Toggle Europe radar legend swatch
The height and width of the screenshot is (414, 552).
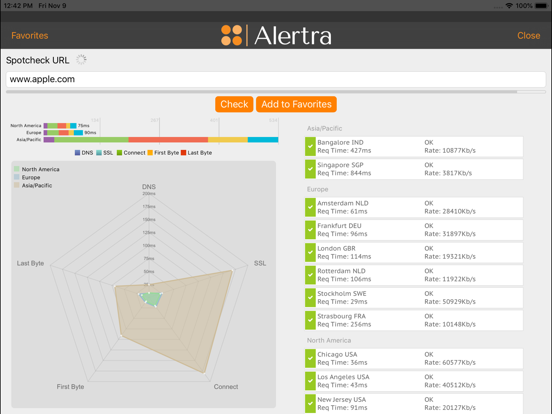pyautogui.click(x=17, y=177)
